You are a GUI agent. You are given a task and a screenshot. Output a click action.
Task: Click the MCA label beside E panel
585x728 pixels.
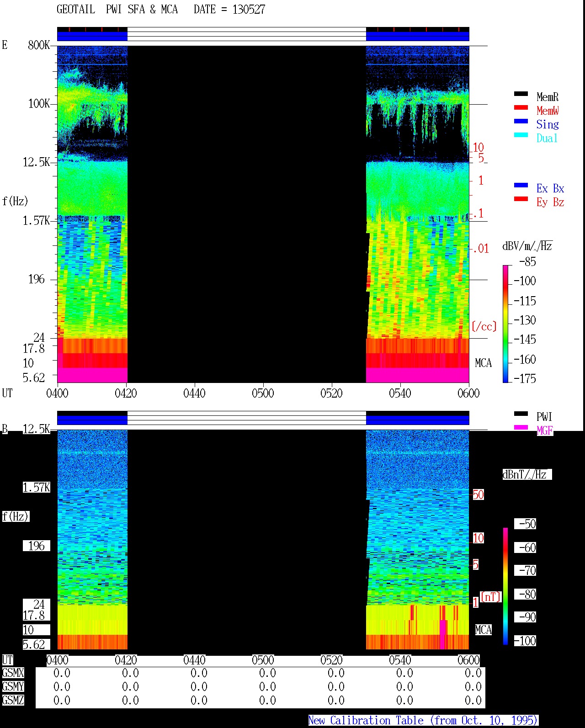(x=484, y=363)
